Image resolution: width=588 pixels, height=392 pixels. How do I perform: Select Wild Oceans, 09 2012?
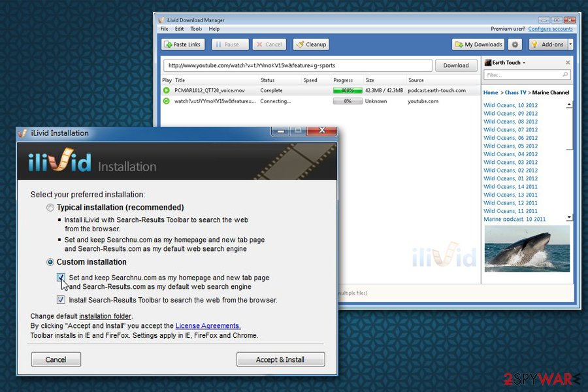click(510, 113)
